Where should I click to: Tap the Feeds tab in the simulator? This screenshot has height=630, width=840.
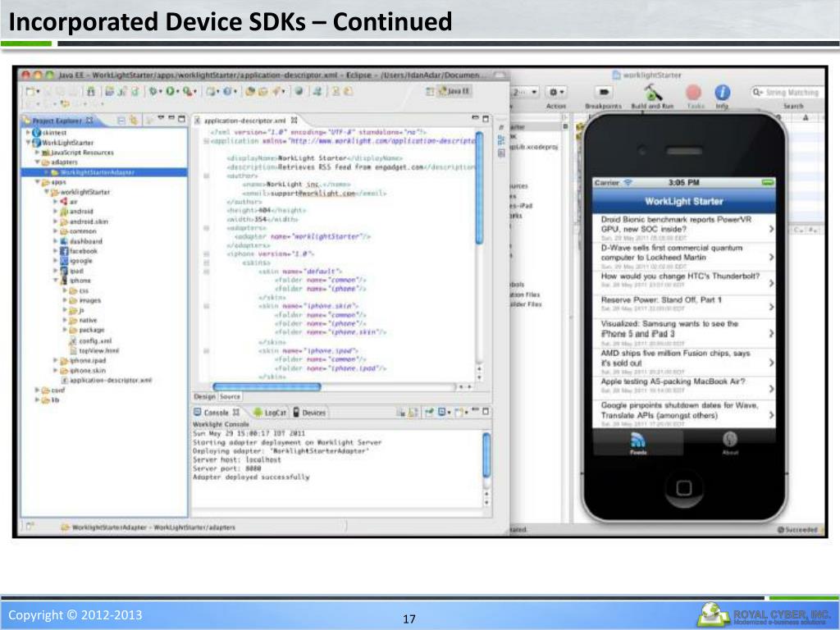[637, 442]
